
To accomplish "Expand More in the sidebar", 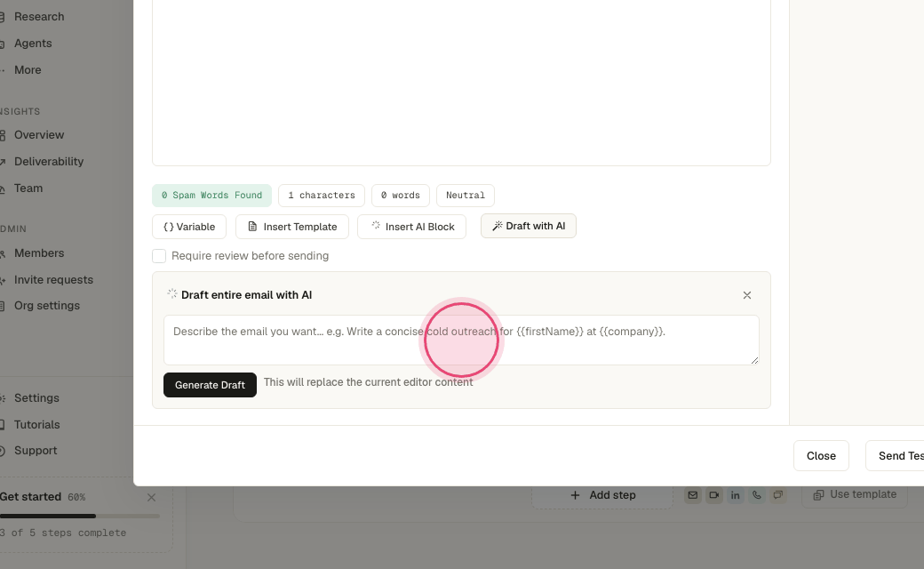I will (x=28, y=69).
